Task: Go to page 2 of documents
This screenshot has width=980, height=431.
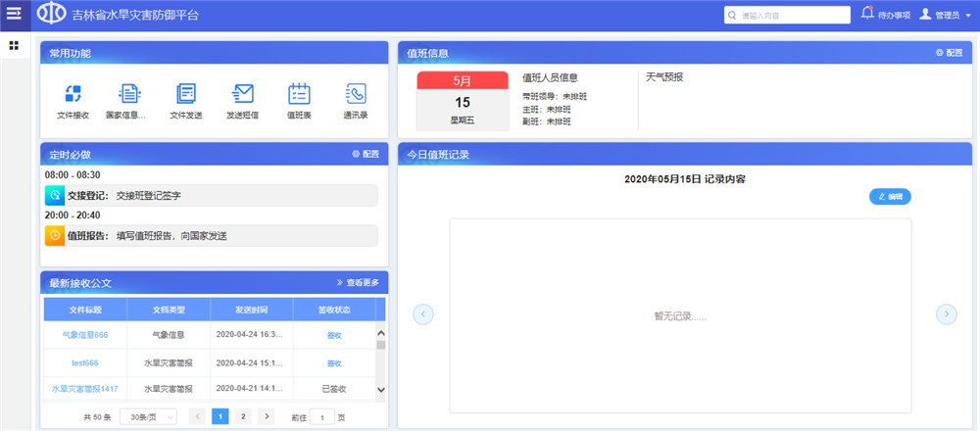Action: click(x=243, y=416)
